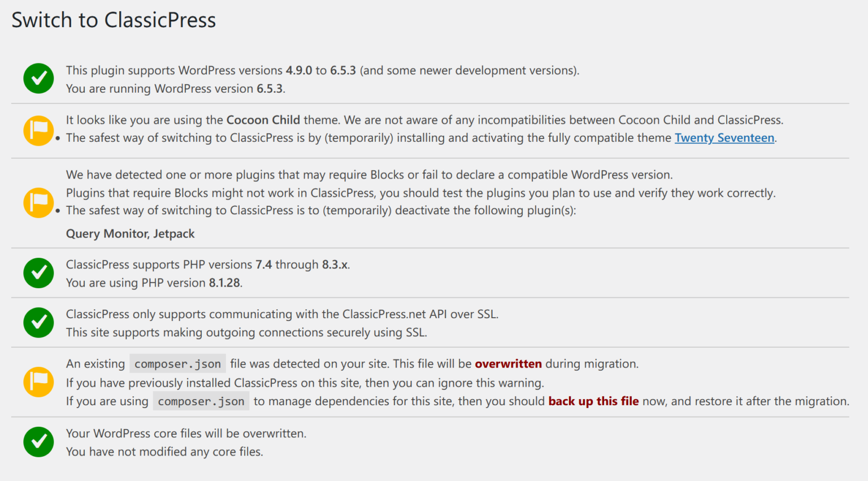This screenshot has width=868, height=481.
Task: Click yellow flag icon beside plugins Blocks warning
Action: pyautogui.click(x=38, y=202)
